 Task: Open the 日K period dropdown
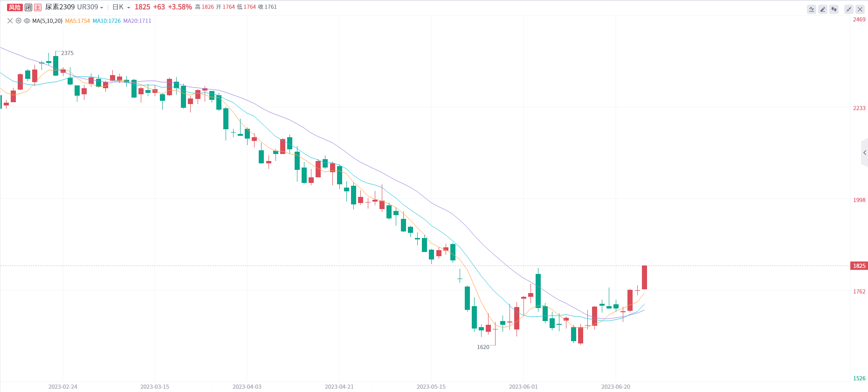click(x=121, y=7)
